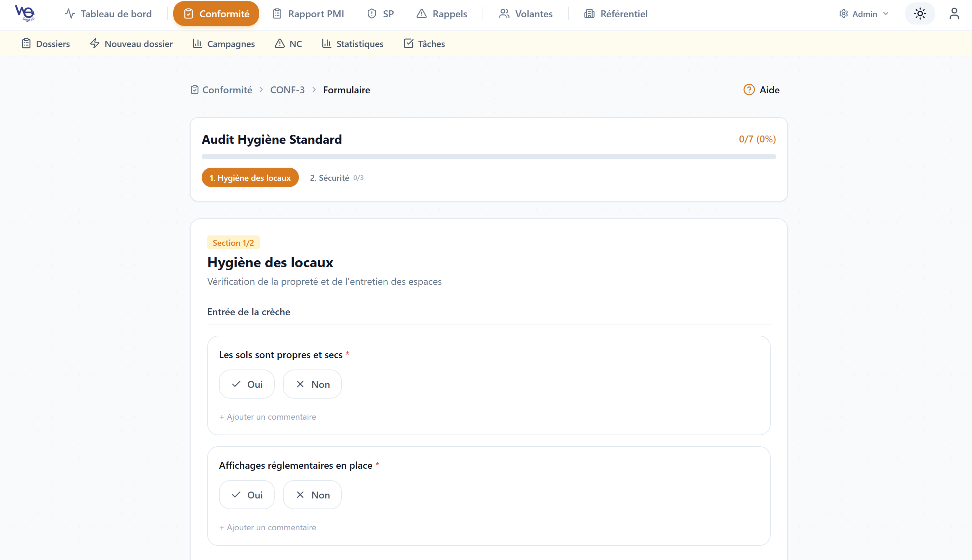Toggle light/dark theme sun button
This screenshot has width=972, height=560.
coord(920,14)
